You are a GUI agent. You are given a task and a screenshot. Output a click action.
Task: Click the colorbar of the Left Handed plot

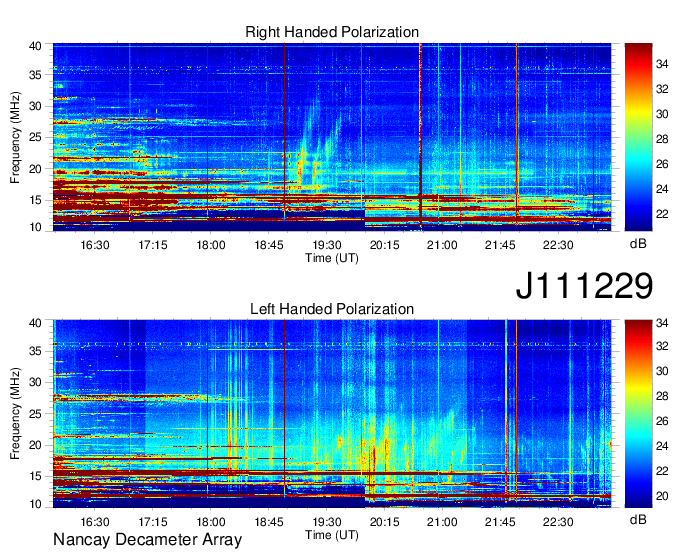[638, 414]
